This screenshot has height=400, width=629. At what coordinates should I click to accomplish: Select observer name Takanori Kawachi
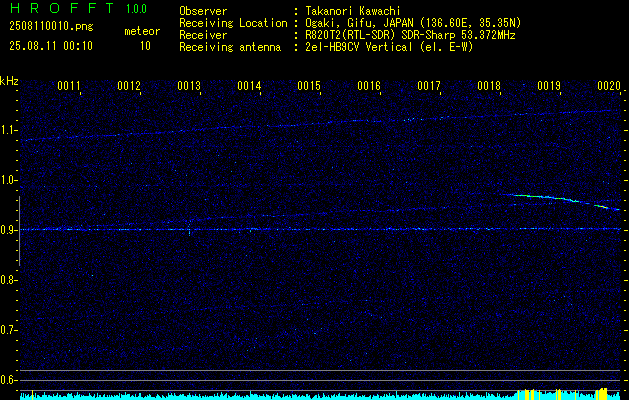[353, 11]
